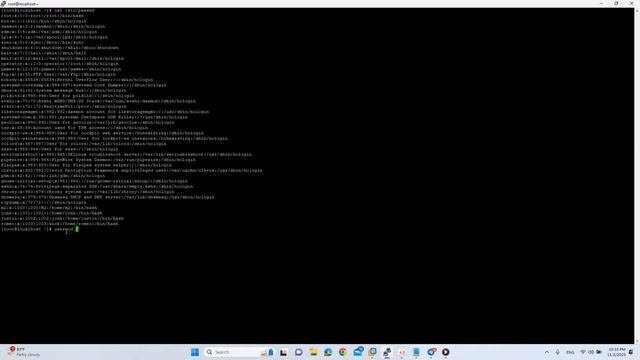Image resolution: width=640 pixels, height=360 pixels.
Task: Minimize the PuTTY window
Action: tap(601, 3)
